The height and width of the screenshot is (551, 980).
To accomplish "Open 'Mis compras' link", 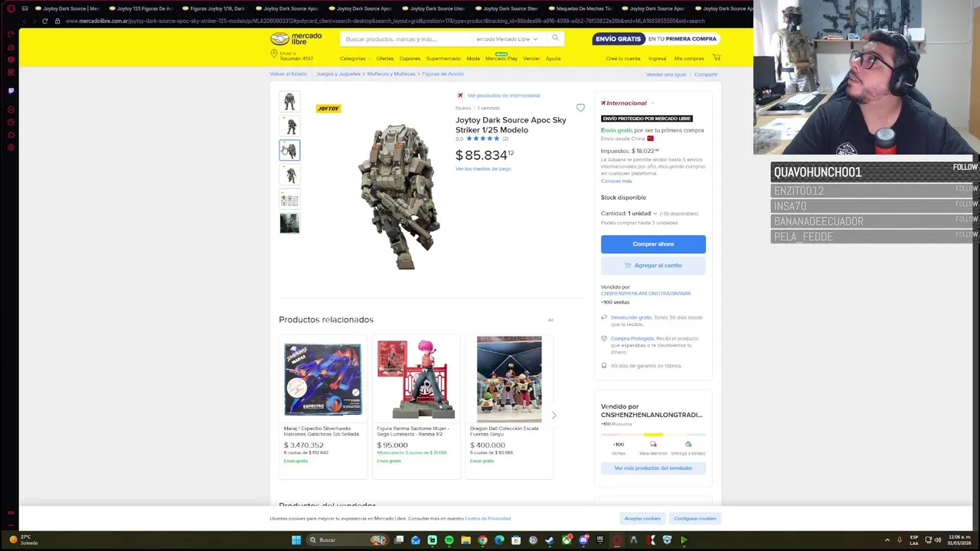I will point(688,58).
